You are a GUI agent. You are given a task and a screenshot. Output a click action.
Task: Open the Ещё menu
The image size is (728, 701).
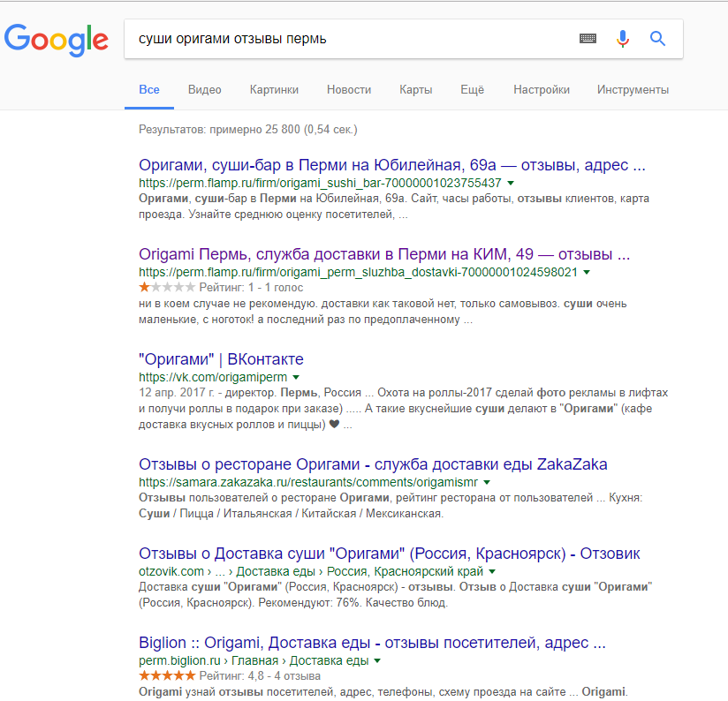click(472, 89)
